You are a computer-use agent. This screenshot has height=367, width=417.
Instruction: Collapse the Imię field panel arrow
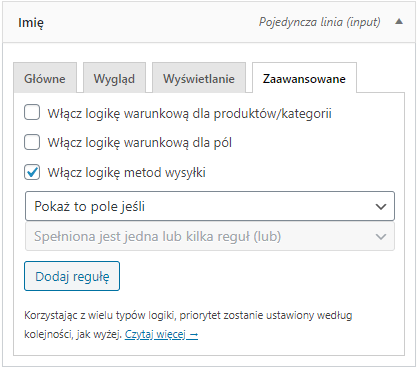[x=399, y=22]
